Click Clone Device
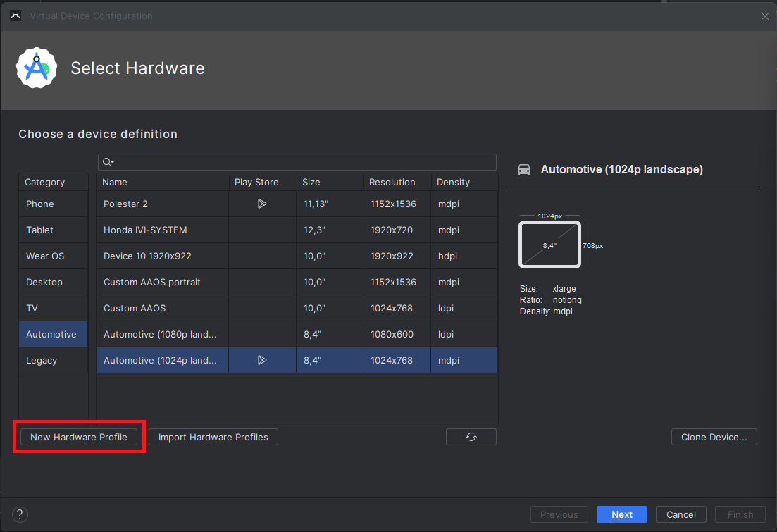 click(x=714, y=437)
